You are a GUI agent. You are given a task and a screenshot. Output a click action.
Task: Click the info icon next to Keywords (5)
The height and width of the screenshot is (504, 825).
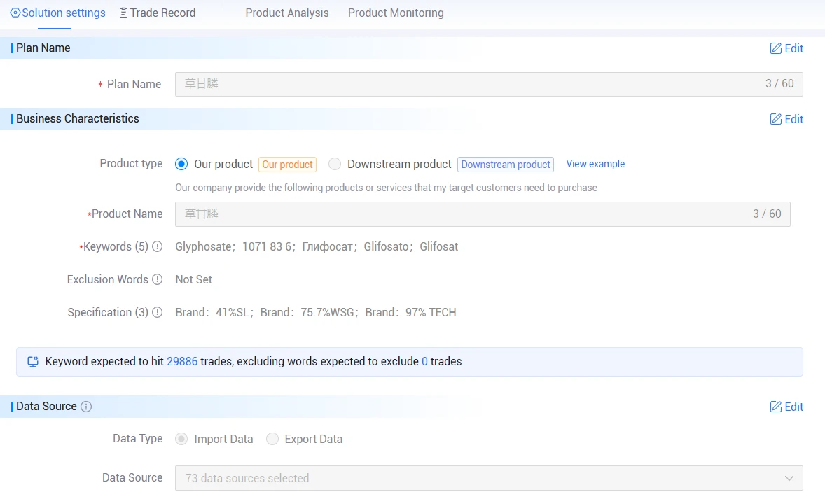(x=158, y=246)
